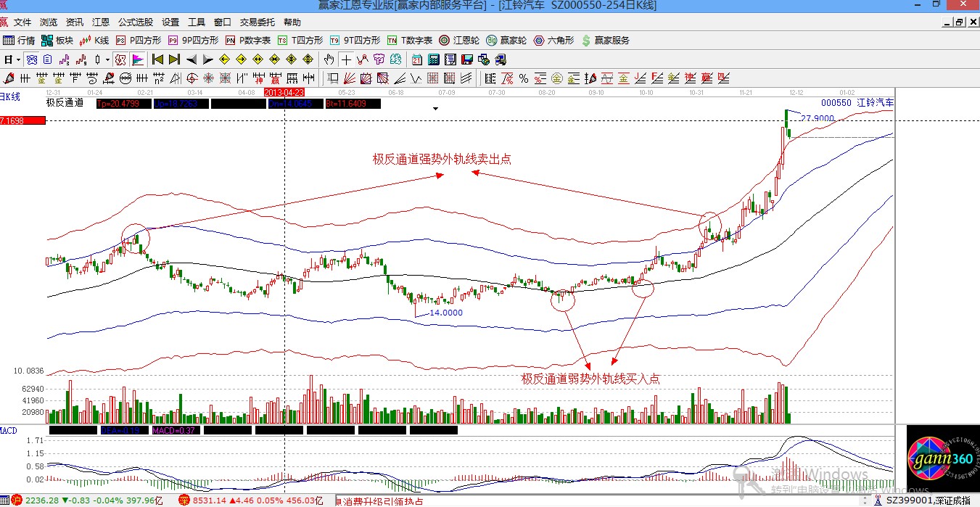Toggle the pennant flag marker button
This screenshot has width=980, height=507.
[x=137, y=59]
